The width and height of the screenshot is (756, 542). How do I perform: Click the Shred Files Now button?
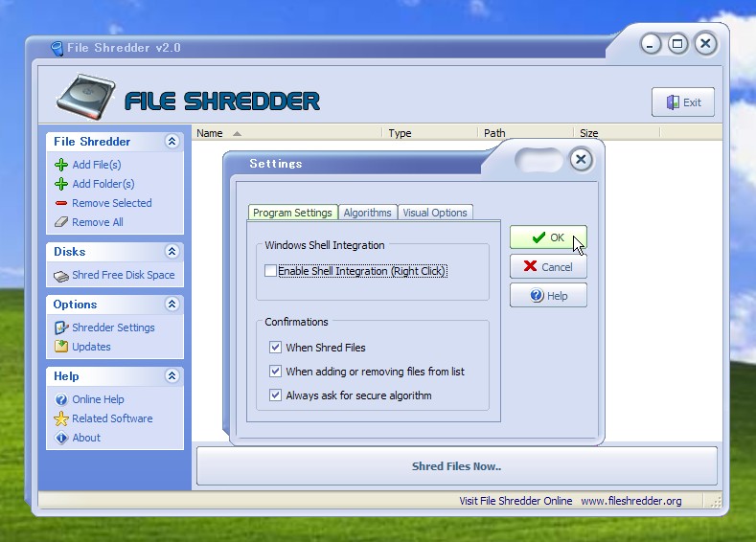click(457, 466)
